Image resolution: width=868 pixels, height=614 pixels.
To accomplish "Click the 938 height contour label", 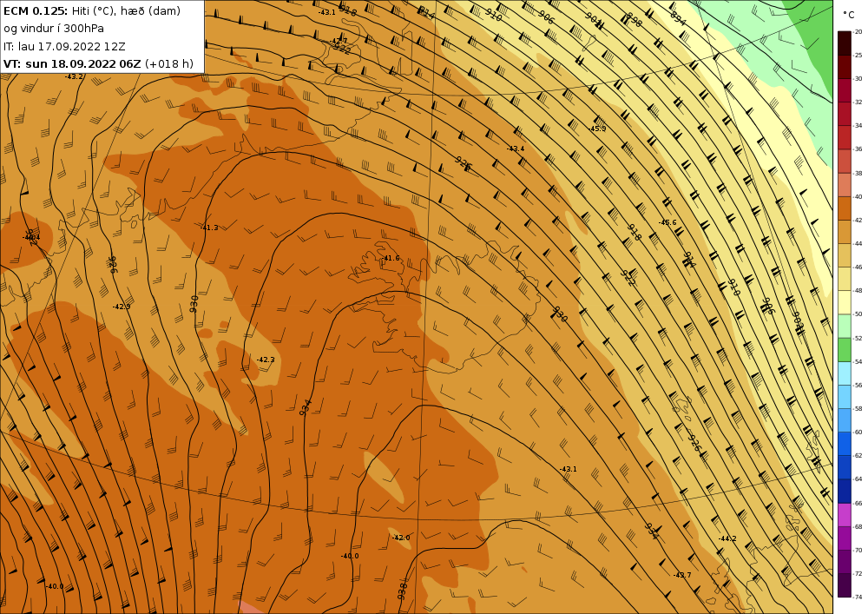I will (403, 591).
